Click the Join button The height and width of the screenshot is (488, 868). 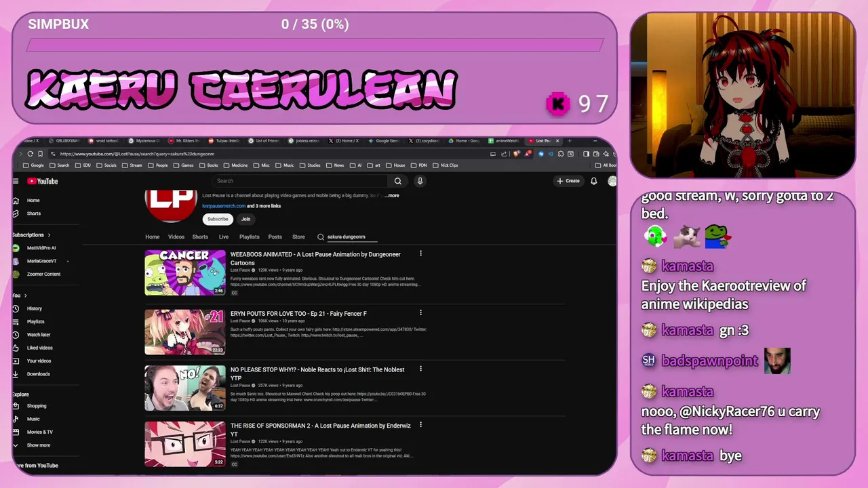click(245, 219)
